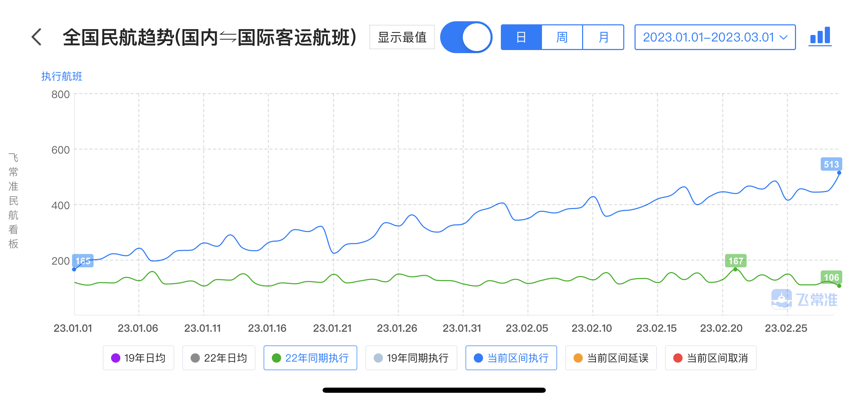
Task: Click the purple dot for 19年日均
Action: [x=116, y=358]
